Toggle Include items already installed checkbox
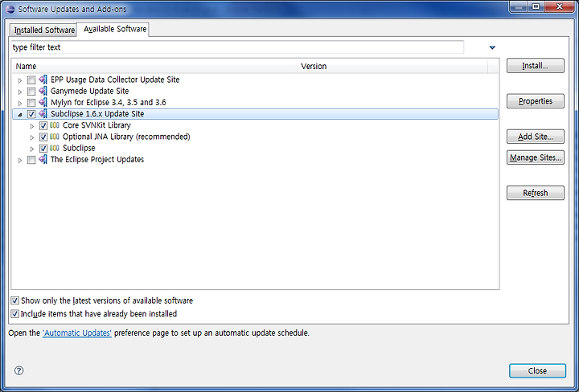Screen dimensions: 579x392 pyautogui.click(x=14, y=314)
